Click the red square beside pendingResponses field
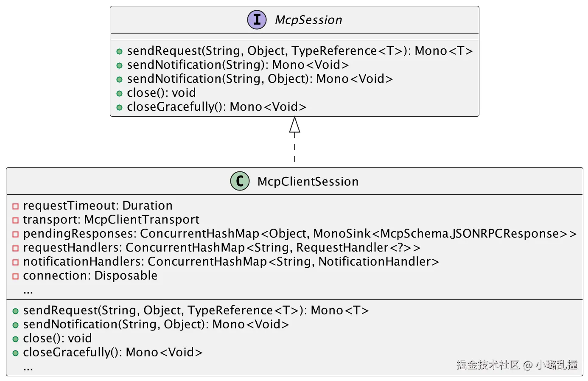The height and width of the screenshot is (381, 588). tap(16, 234)
